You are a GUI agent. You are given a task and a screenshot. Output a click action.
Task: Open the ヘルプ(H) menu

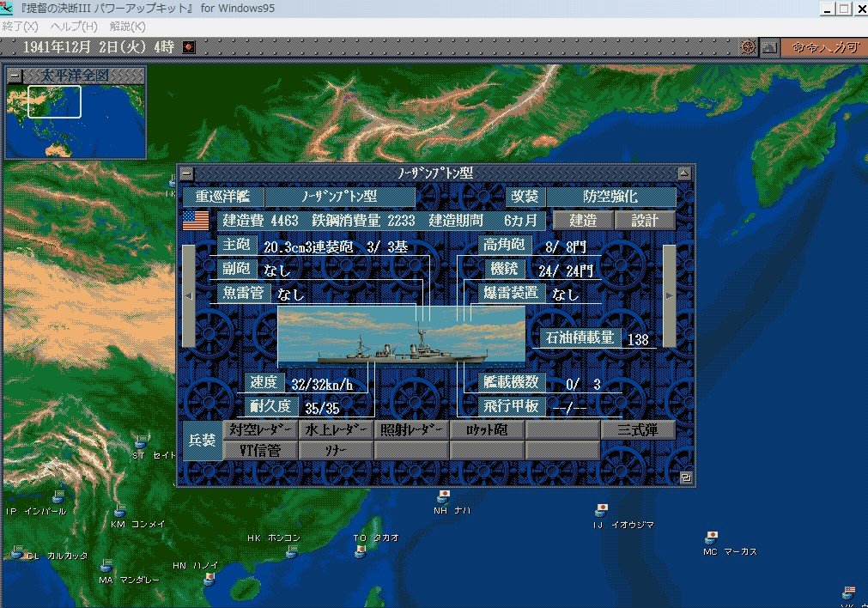coord(74,26)
